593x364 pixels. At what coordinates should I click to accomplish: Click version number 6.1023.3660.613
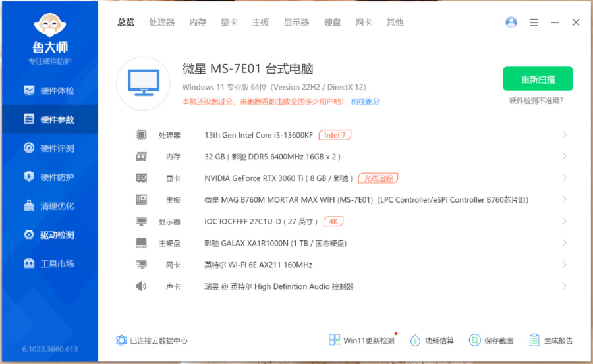50,350
